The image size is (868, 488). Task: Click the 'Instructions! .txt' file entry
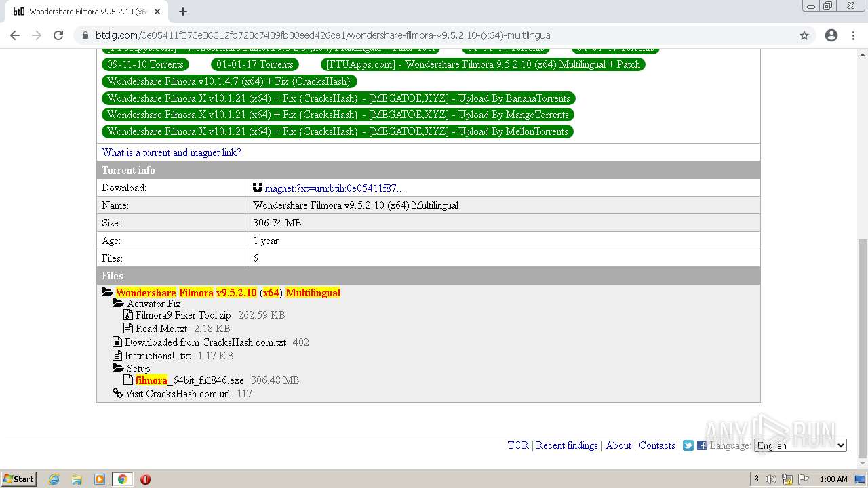pyautogui.click(x=157, y=356)
